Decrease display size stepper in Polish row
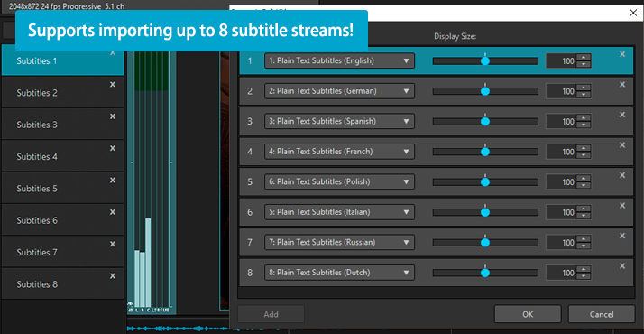The image size is (644, 334). (584, 186)
